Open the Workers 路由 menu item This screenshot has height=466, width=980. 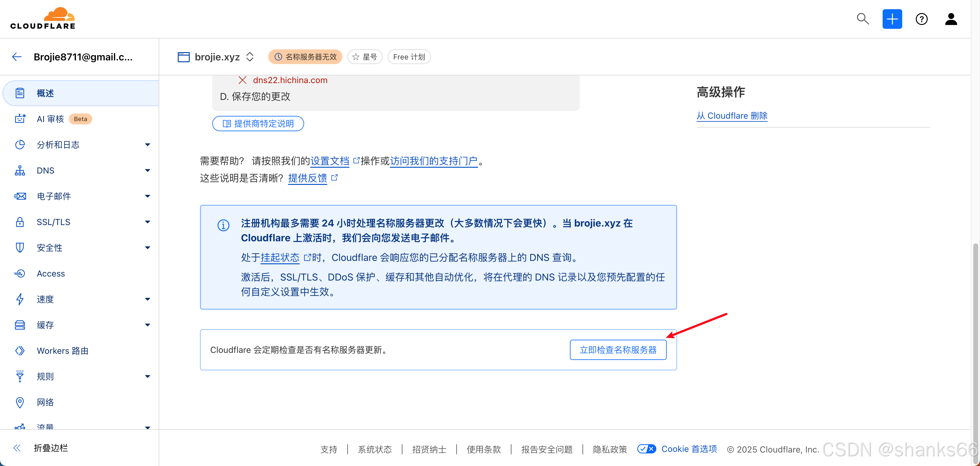point(62,350)
